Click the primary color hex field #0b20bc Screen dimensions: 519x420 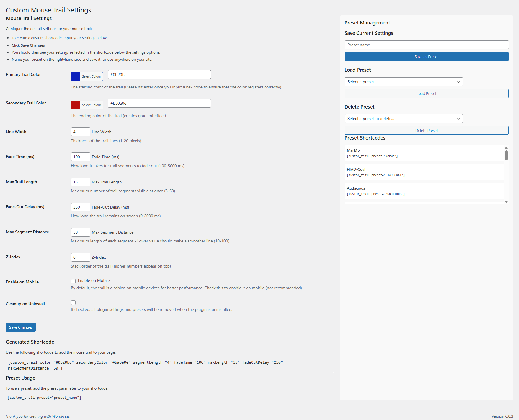(159, 75)
